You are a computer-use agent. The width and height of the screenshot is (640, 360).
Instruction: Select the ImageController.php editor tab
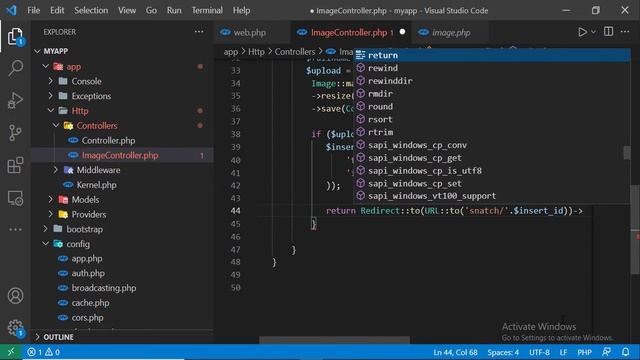(351, 32)
